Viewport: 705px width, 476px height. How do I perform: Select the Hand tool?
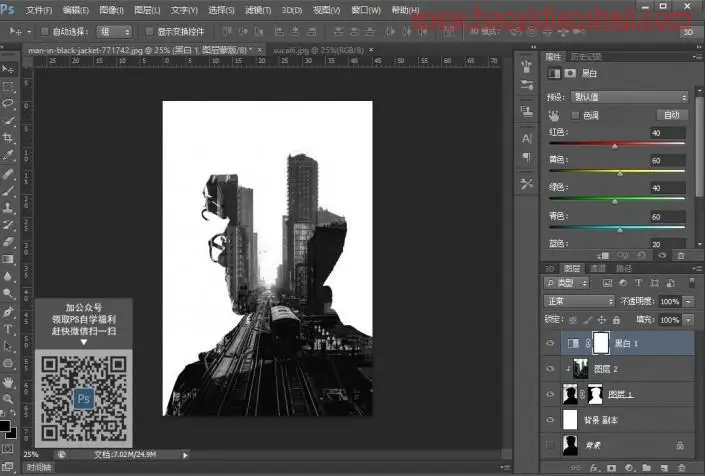(x=8, y=382)
